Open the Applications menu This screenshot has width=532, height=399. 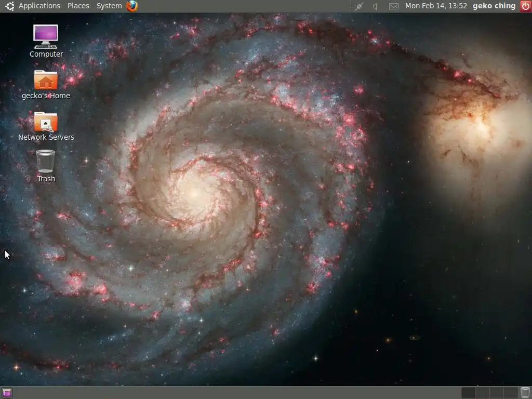[39, 6]
